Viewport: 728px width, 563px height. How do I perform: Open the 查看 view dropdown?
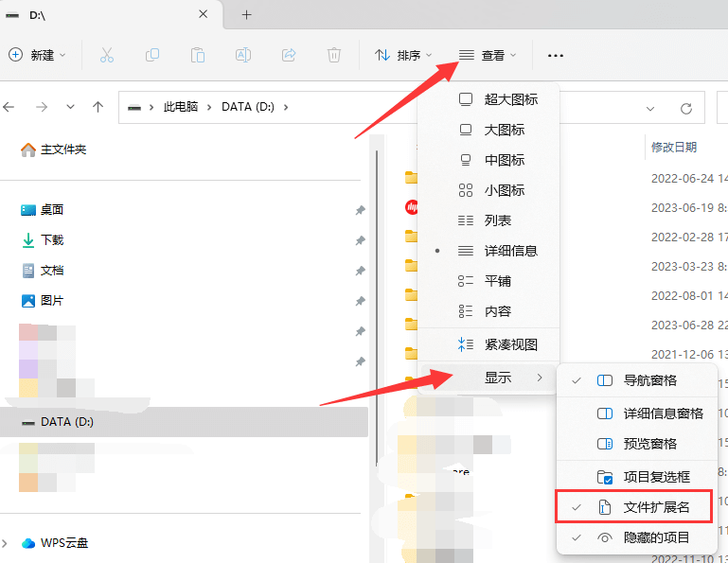pos(488,55)
